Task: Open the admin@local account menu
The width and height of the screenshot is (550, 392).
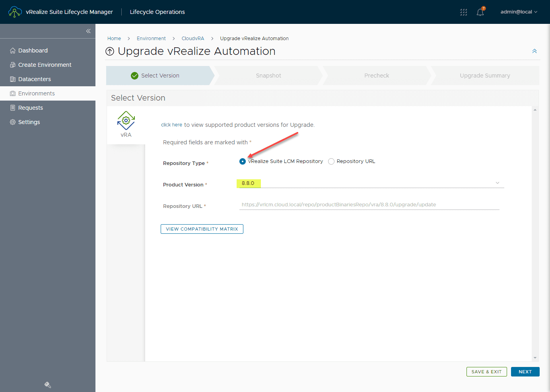Action: [x=518, y=12]
